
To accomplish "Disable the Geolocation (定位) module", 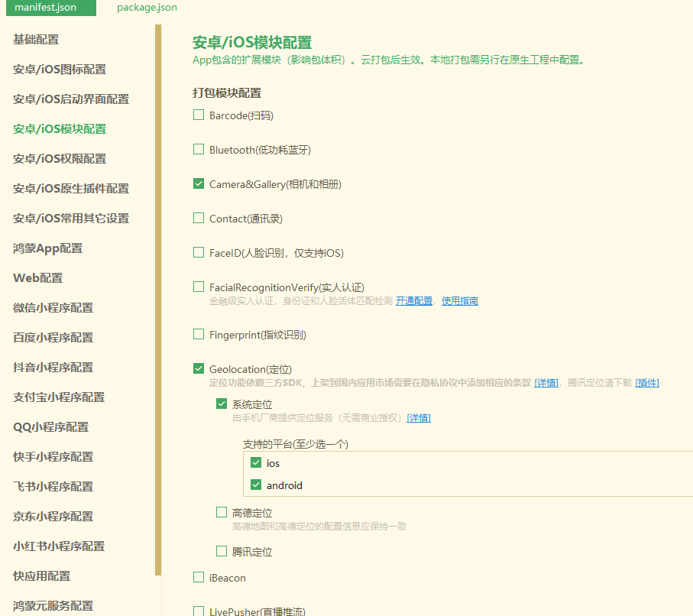I will pyautogui.click(x=199, y=369).
